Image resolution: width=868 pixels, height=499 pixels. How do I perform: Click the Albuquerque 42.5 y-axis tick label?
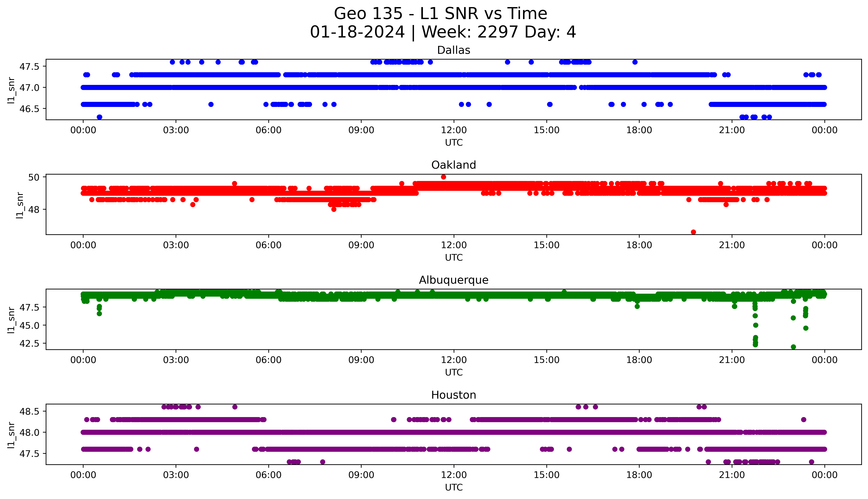pyautogui.click(x=29, y=343)
